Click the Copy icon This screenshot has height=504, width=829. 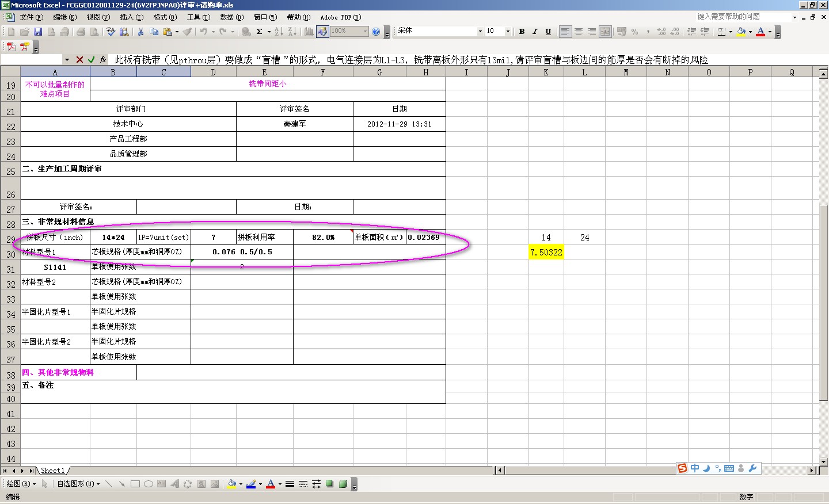coord(154,32)
